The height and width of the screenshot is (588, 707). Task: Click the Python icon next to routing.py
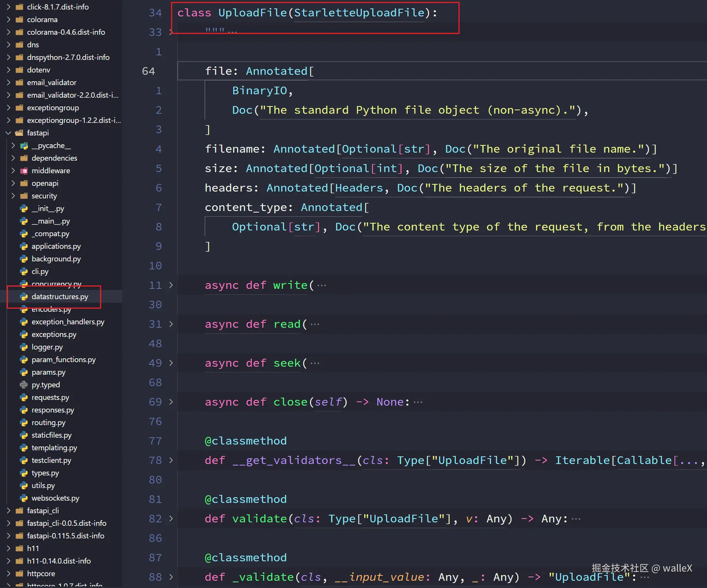pos(24,422)
